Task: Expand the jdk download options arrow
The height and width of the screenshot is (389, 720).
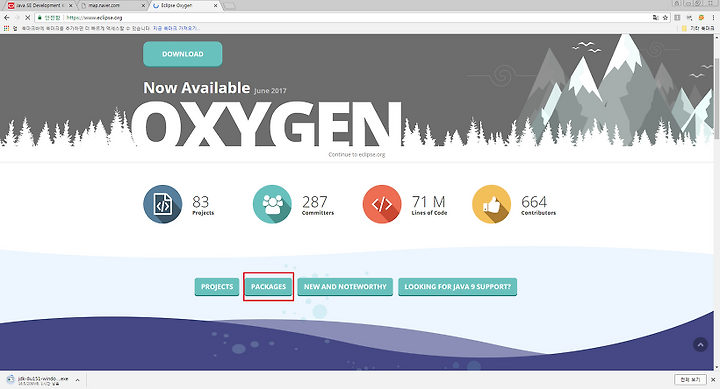Action: click(78, 380)
